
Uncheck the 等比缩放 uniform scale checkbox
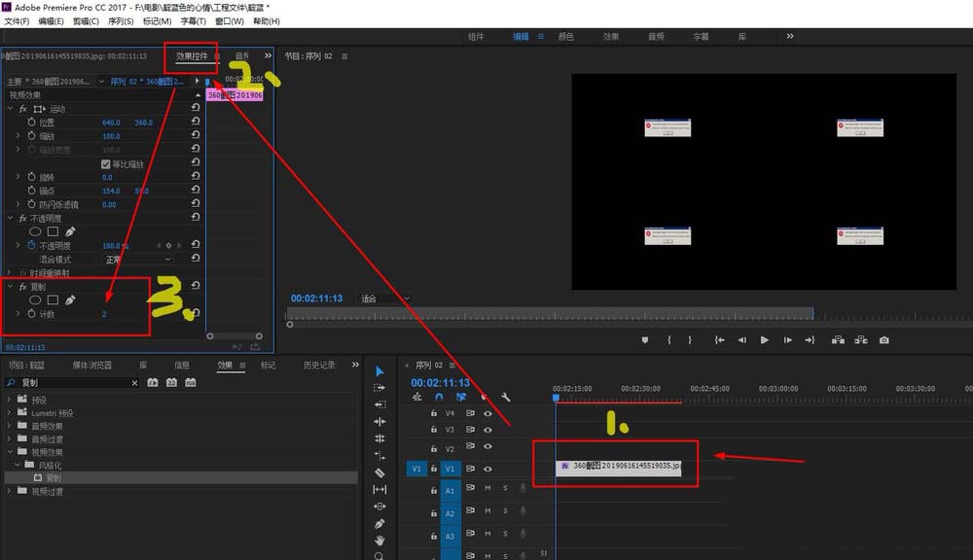106,164
